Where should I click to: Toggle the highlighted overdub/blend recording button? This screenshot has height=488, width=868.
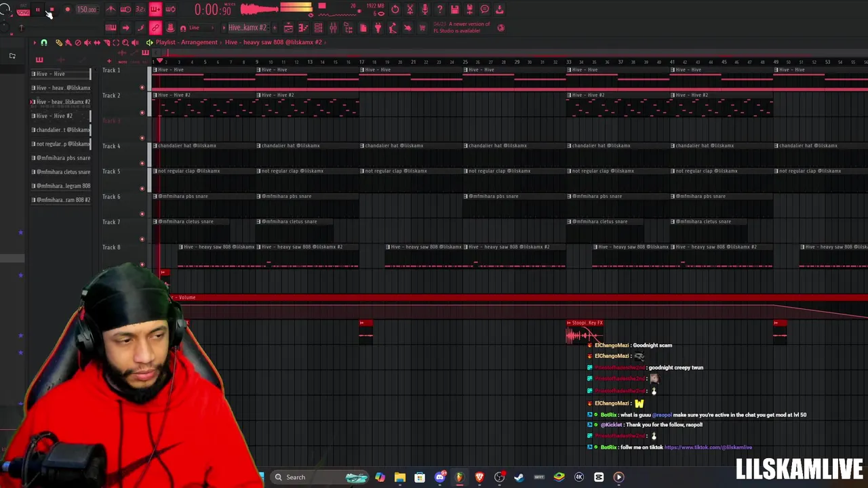(x=155, y=9)
